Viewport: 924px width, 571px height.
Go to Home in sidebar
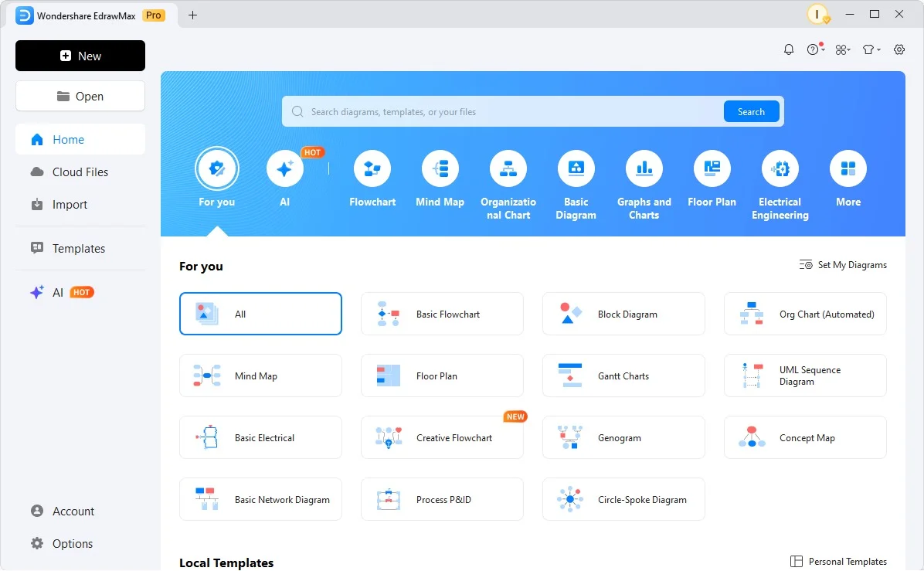click(x=80, y=140)
